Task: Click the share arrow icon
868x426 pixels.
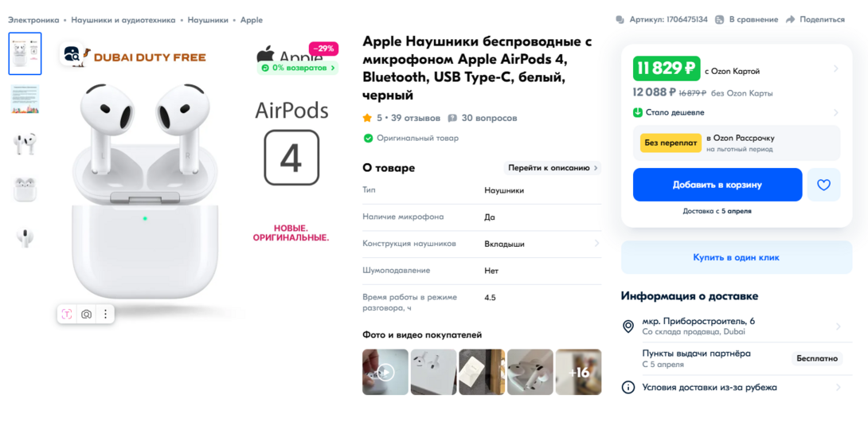Action: click(791, 19)
